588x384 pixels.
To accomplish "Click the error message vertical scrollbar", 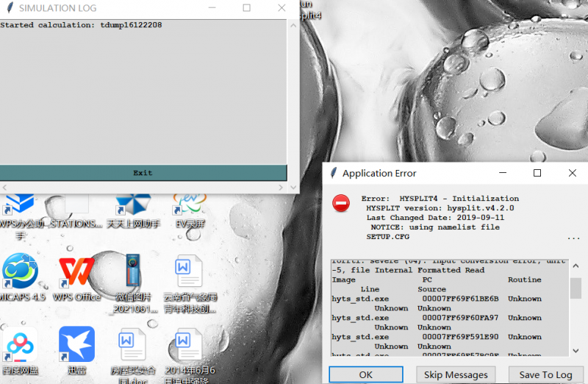I will click(576, 288).
